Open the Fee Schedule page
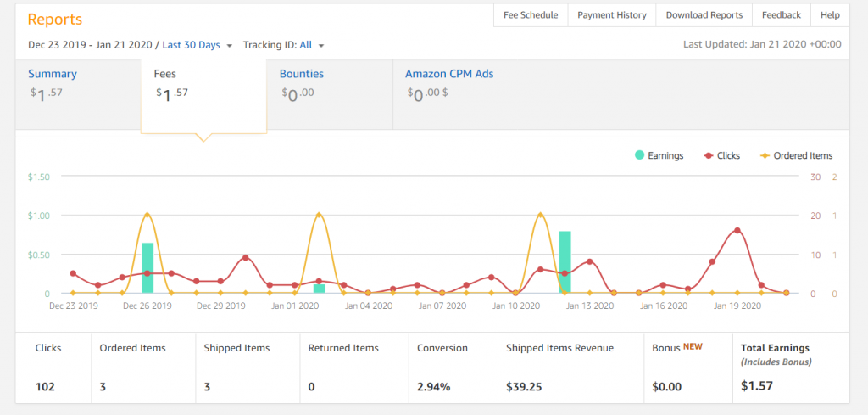This screenshot has height=415, width=868. point(531,15)
